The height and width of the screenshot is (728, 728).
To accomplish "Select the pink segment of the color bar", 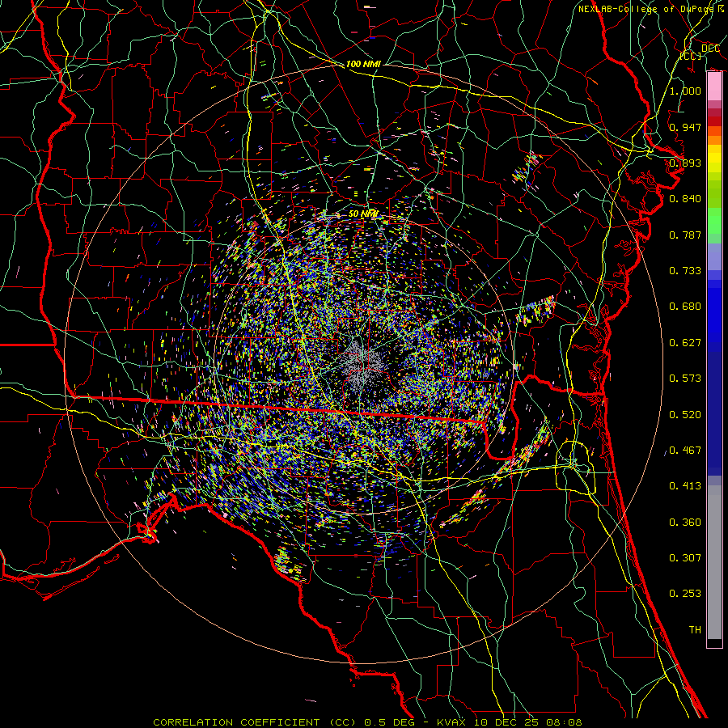I will (x=714, y=87).
